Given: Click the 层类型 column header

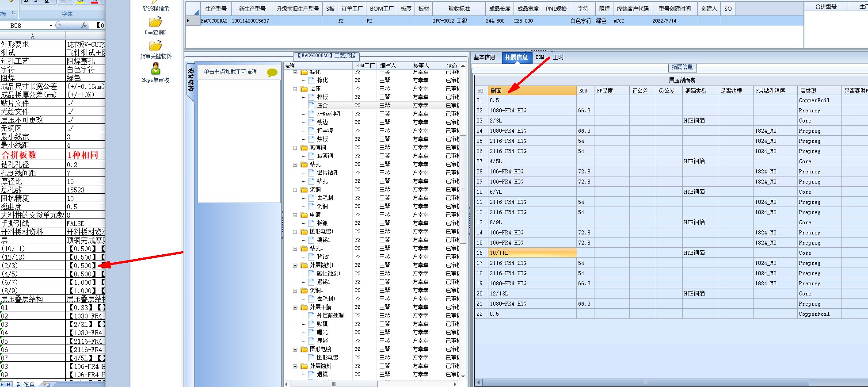Looking at the screenshot, I should (819, 90).
